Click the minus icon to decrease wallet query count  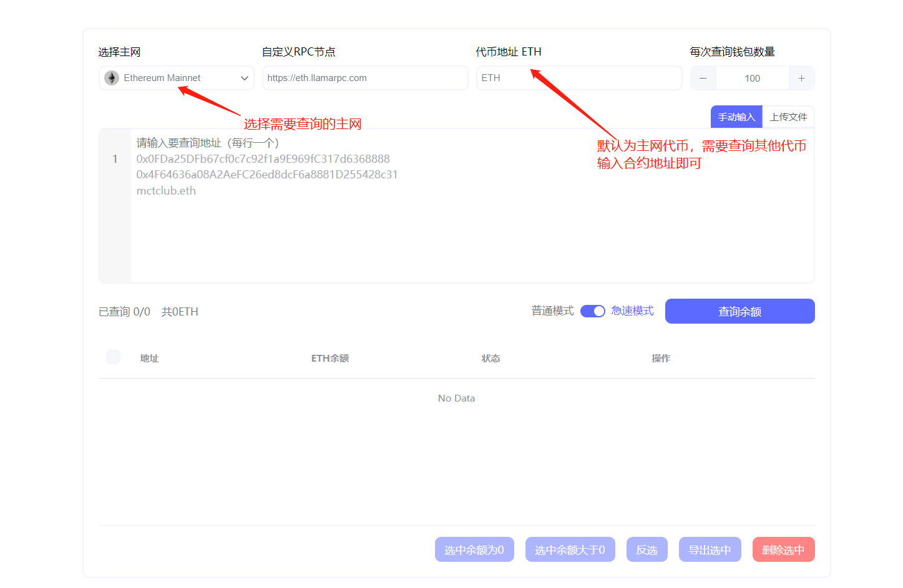coord(702,77)
